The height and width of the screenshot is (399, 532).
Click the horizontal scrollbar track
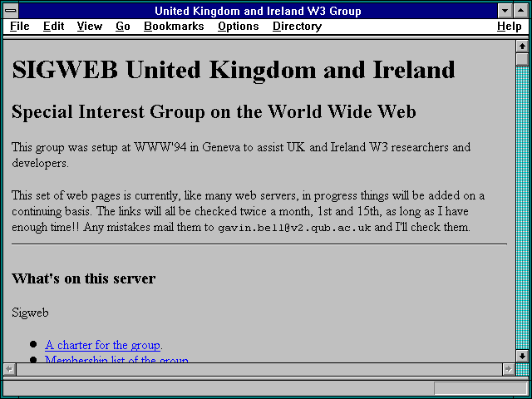pos(259,369)
